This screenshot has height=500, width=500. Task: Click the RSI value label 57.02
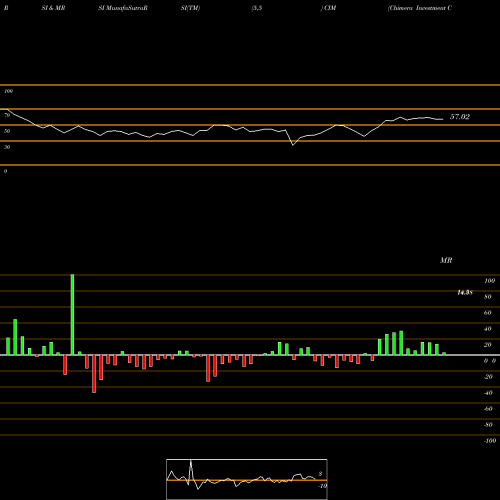(x=460, y=117)
